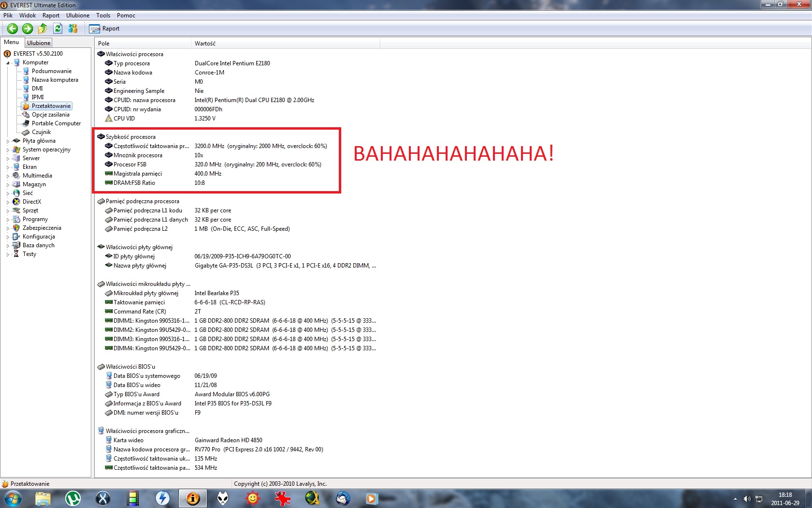Open the Raport menu in menu bar

pos(51,15)
